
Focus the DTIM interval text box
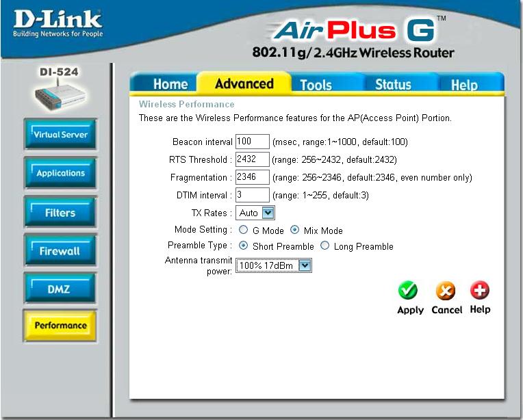click(252, 196)
